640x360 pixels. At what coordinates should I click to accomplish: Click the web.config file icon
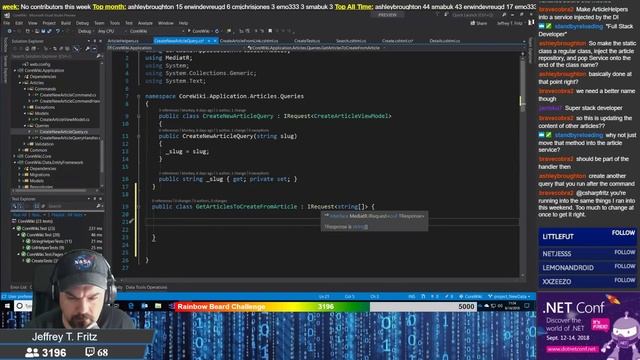pyautogui.click(x=25, y=64)
